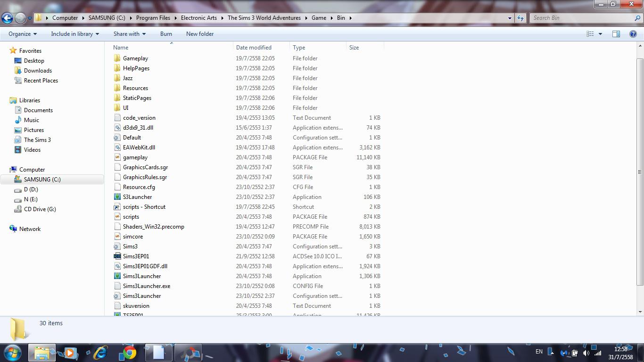
Task: Open CD Drive (G:)
Action: tap(40, 209)
